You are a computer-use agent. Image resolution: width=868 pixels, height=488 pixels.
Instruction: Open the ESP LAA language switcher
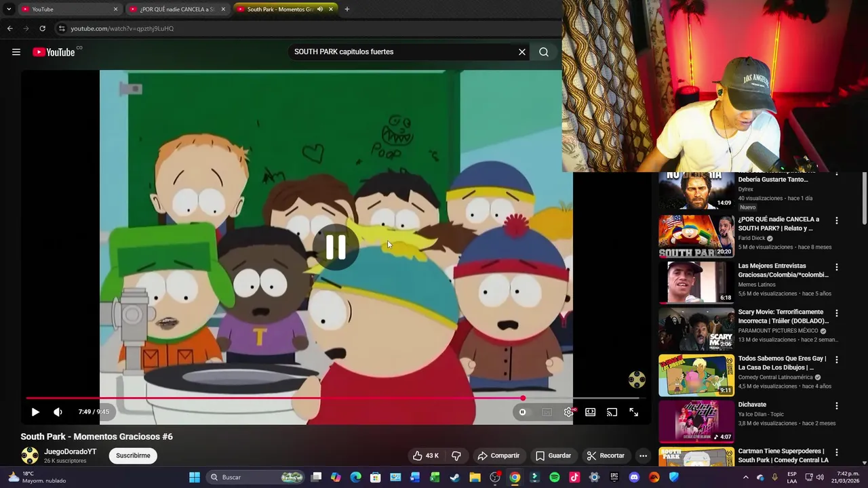[792, 477]
